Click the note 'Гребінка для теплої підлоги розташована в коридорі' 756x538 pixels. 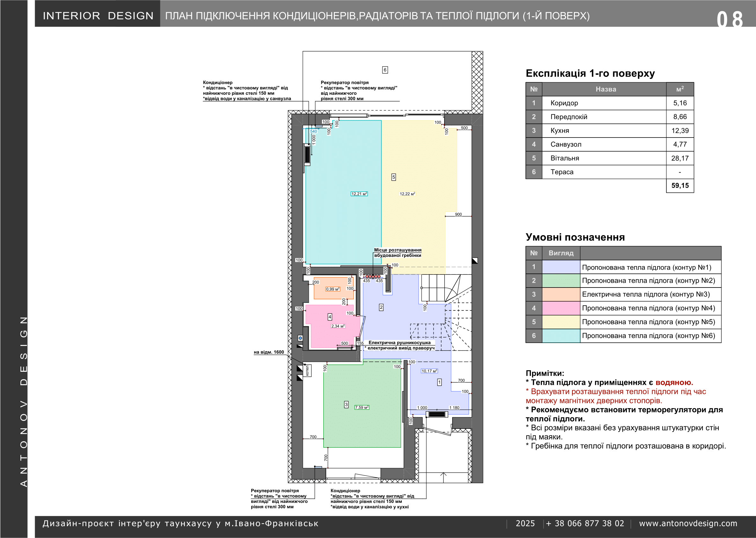pos(626,446)
